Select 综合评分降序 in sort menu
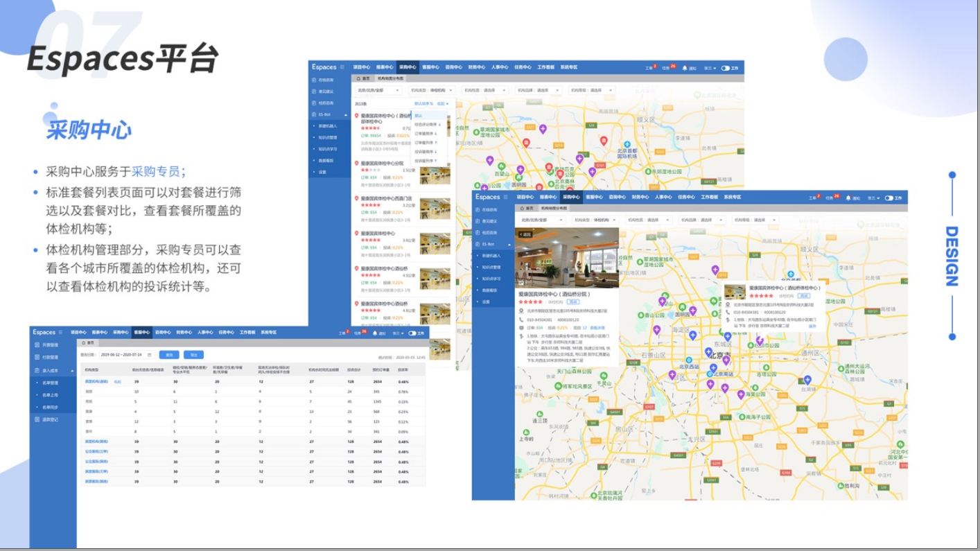 pos(428,125)
